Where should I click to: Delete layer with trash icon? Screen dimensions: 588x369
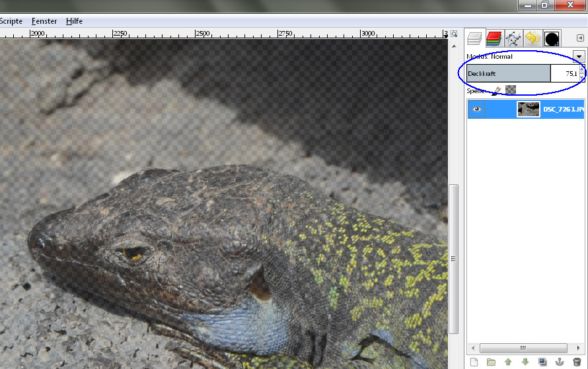pos(577,362)
